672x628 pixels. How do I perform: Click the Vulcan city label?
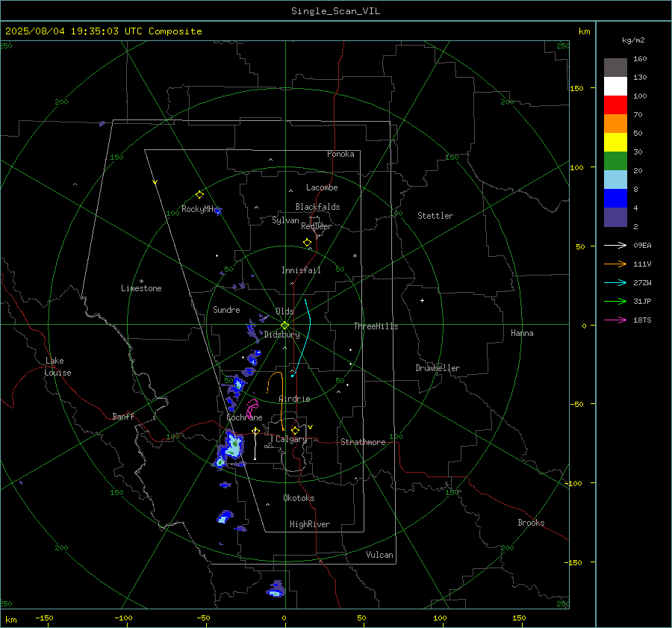[379, 555]
